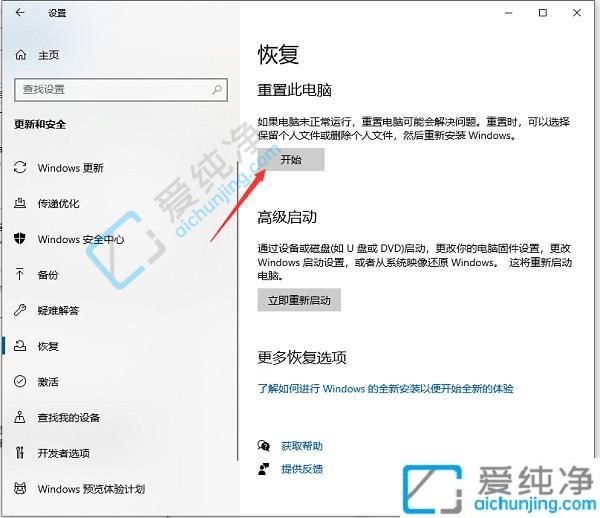Click the 获取帮助 chat bubble icon
This screenshot has height=518, width=600.
tap(264, 446)
